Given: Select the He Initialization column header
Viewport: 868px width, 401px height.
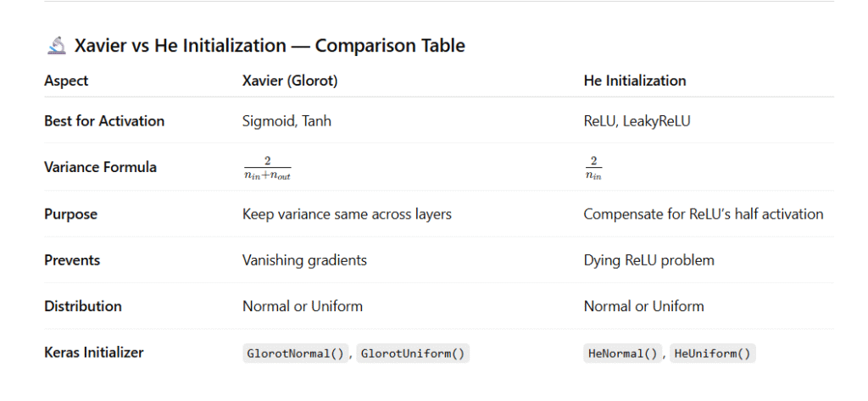Looking at the screenshot, I should (x=635, y=81).
